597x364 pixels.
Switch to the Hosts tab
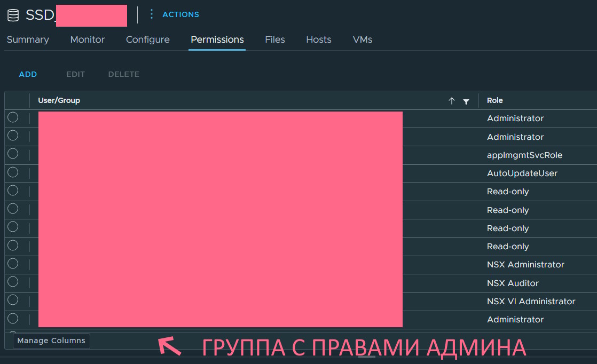[x=319, y=39]
